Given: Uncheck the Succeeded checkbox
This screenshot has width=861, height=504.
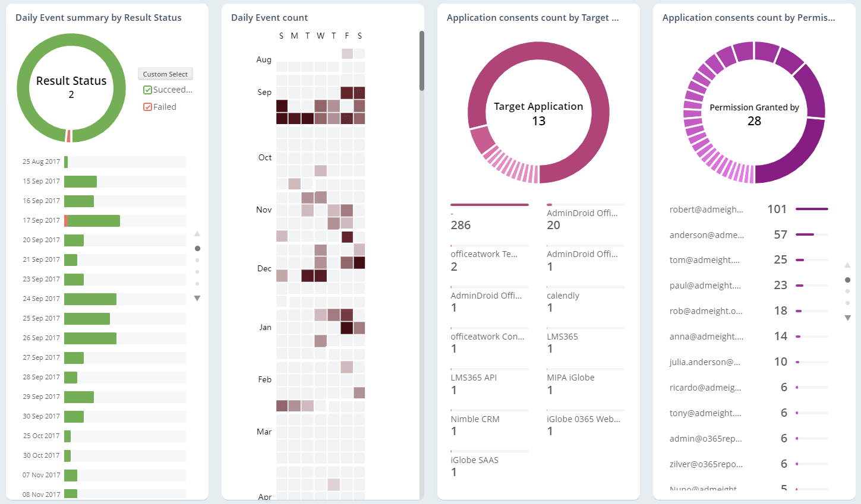Looking at the screenshot, I should pyautogui.click(x=147, y=89).
